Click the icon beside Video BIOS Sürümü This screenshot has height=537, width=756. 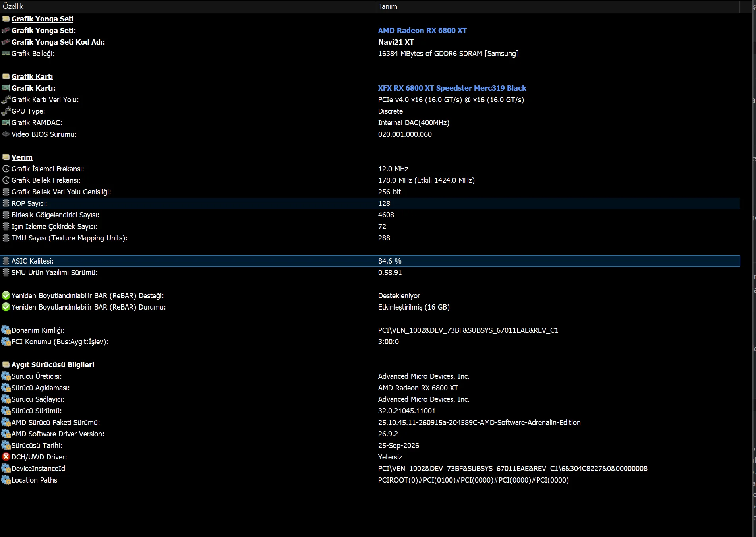pyautogui.click(x=6, y=134)
